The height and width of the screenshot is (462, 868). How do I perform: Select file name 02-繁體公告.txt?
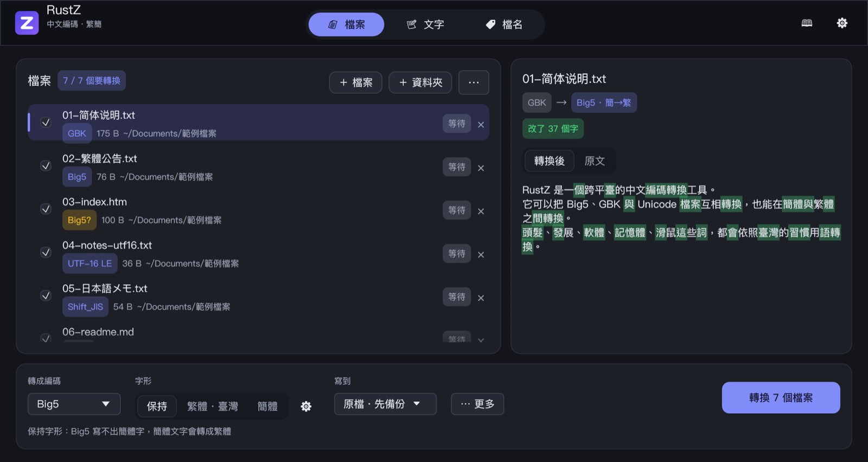pos(100,159)
